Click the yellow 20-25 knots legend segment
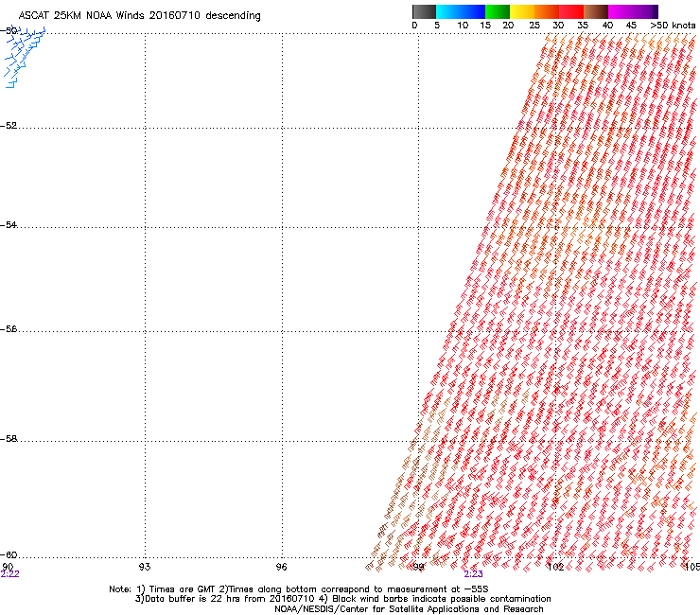The image size is (700, 615). click(522, 11)
